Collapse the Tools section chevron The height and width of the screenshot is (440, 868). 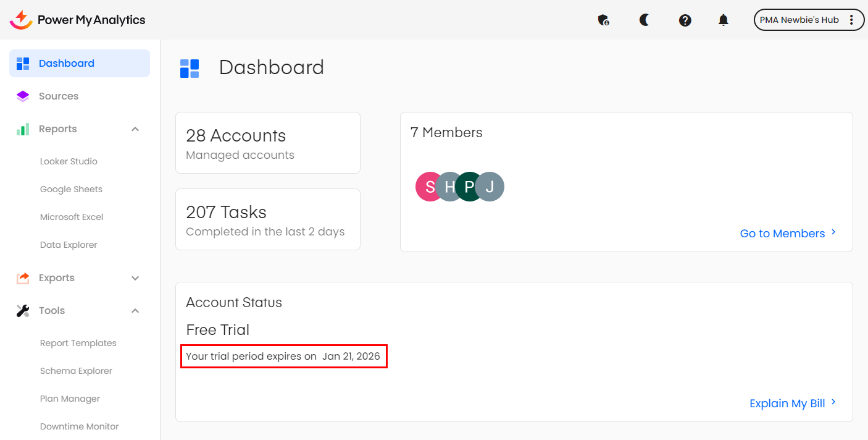pyautogui.click(x=135, y=311)
